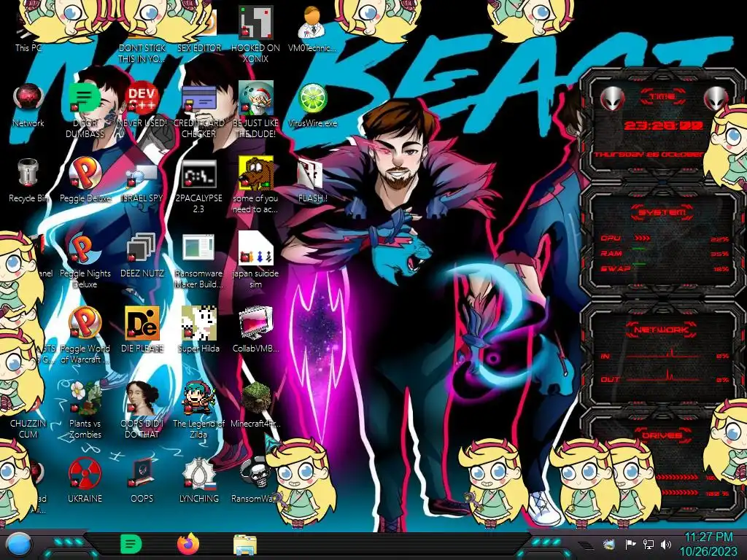Open the Recycle Bin
The width and height of the screenshot is (747, 560).
pyautogui.click(x=28, y=180)
